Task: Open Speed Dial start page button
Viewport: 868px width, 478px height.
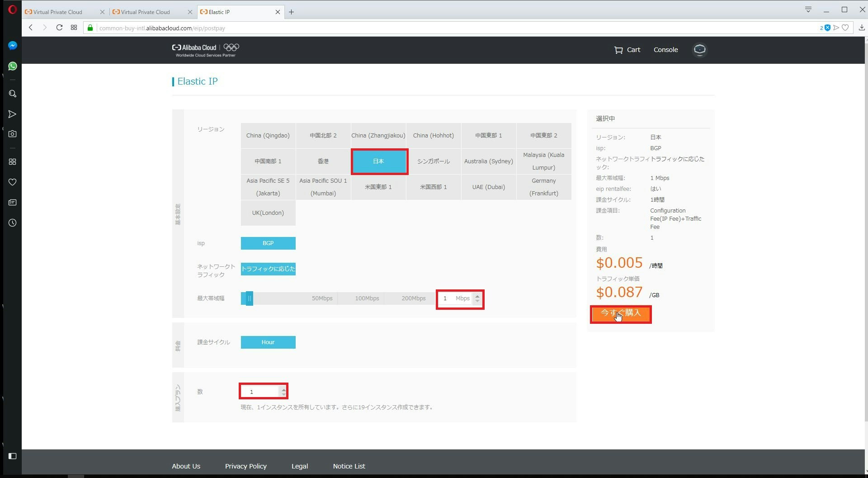Action: click(x=74, y=28)
